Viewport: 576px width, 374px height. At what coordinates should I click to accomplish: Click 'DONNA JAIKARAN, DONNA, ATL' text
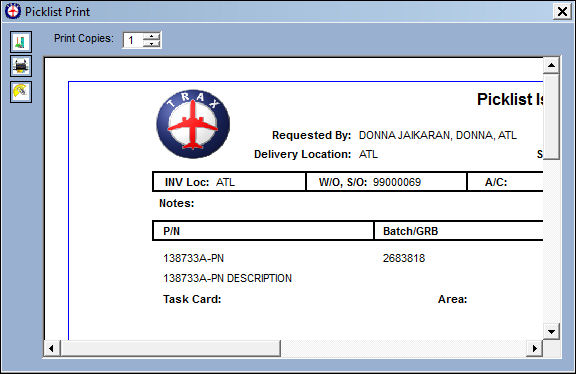point(438,135)
